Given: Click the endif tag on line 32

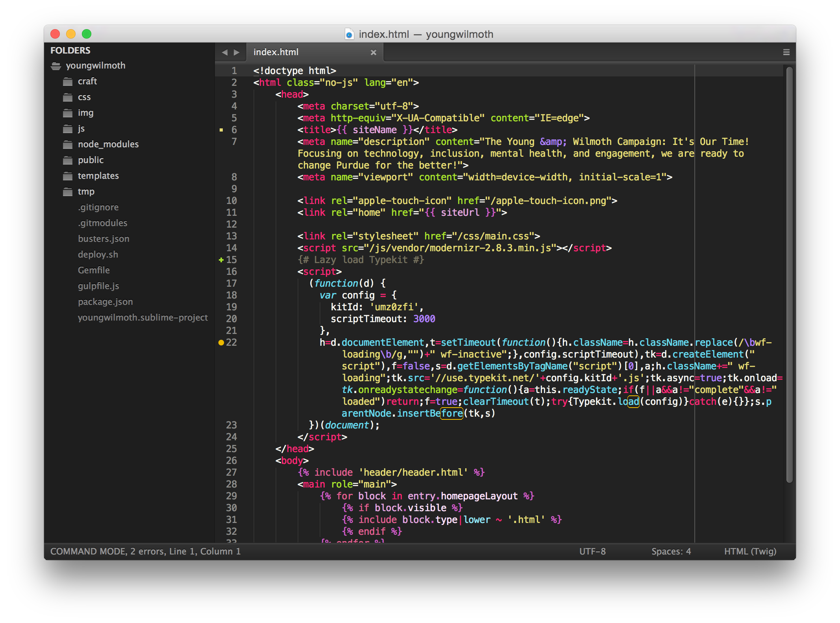Looking at the screenshot, I should (372, 532).
